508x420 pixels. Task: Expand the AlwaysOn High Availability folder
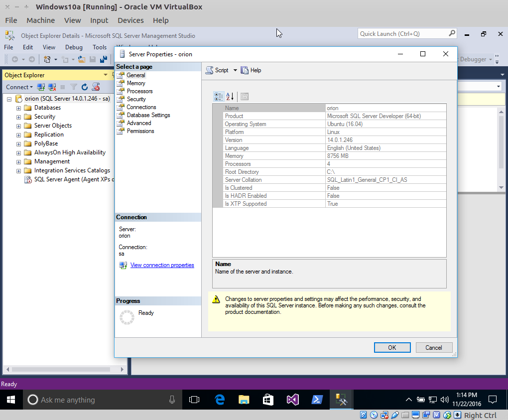19,153
